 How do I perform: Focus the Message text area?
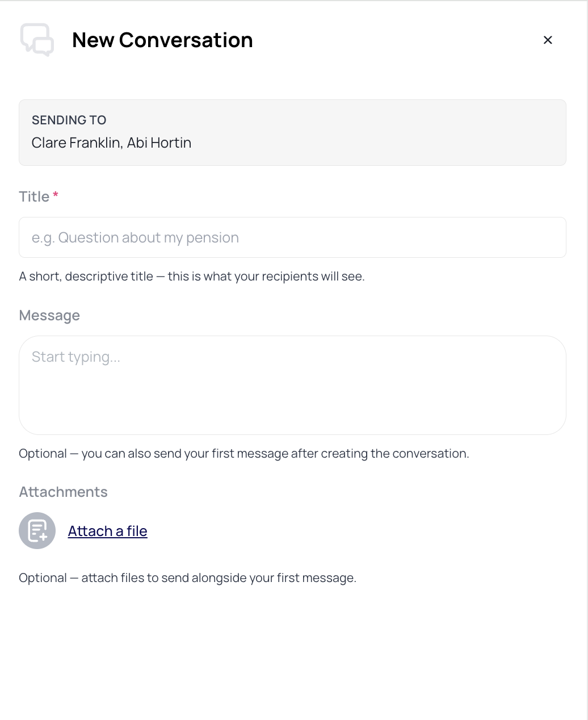tap(292, 385)
